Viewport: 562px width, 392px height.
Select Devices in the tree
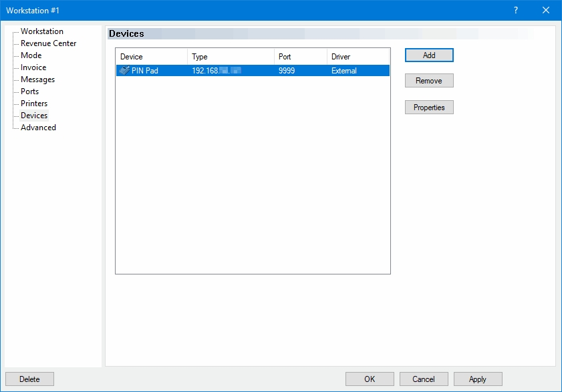point(34,116)
